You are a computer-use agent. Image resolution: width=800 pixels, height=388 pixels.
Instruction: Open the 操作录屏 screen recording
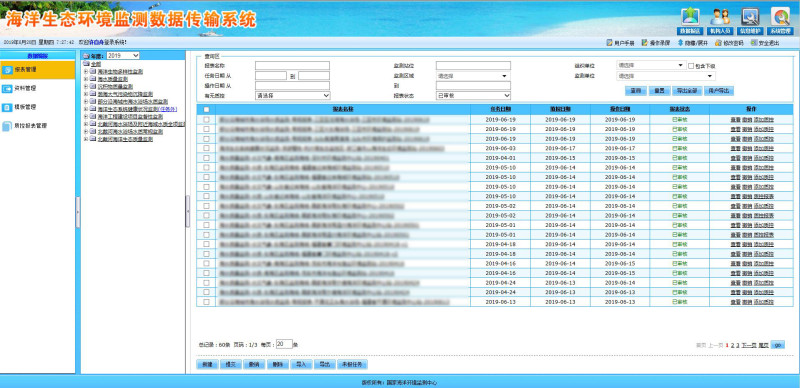coord(656,43)
